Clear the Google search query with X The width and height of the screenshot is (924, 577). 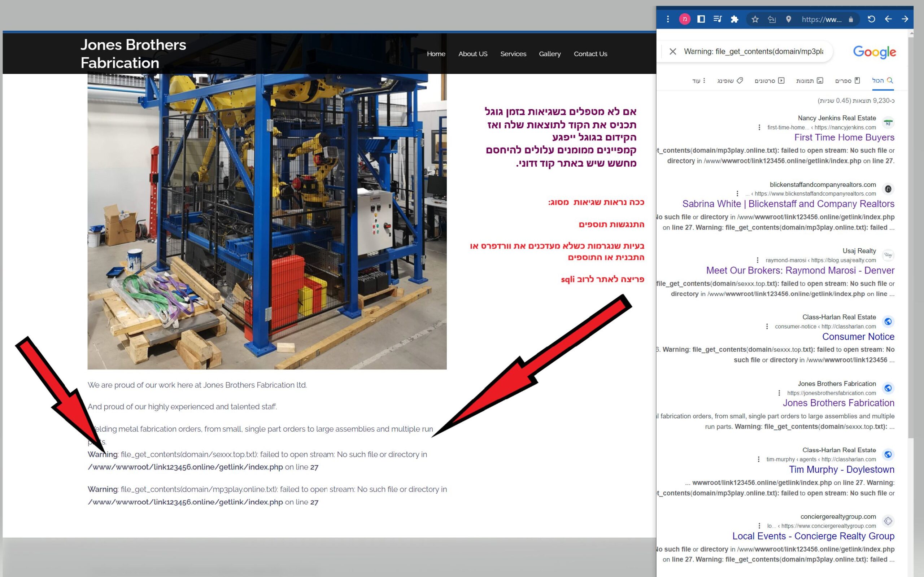click(673, 52)
